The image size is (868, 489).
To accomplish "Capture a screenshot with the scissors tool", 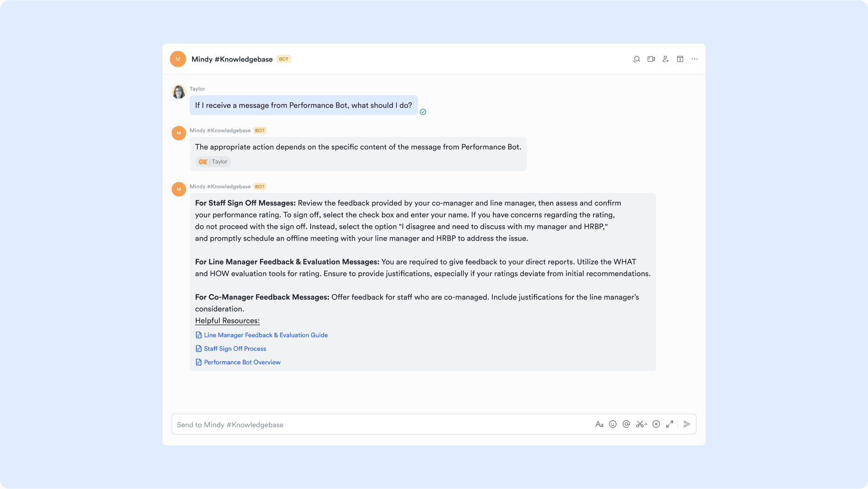I will click(641, 424).
